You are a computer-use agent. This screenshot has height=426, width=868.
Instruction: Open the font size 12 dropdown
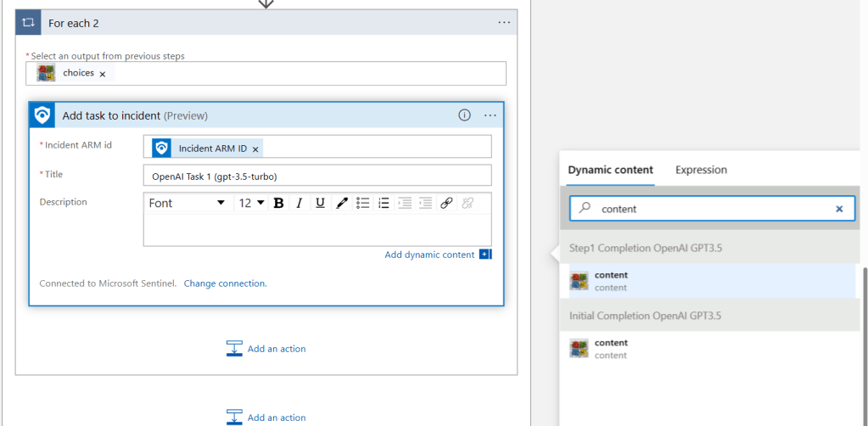pyautogui.click(x=251, y=203)
